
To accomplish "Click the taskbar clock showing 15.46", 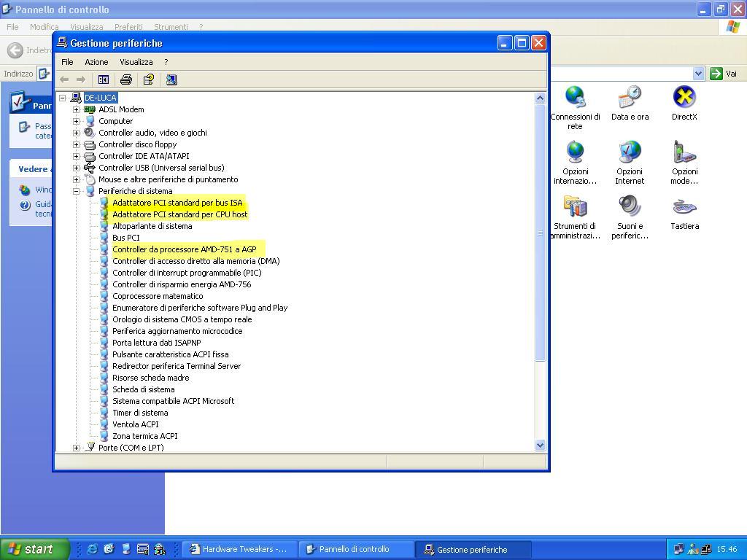I will [x=727, y=549].
